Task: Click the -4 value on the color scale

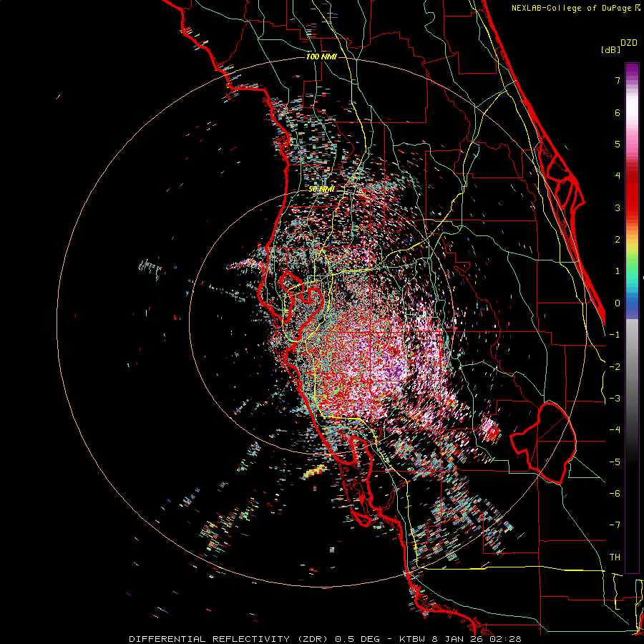Action: [x=615, y=430]
